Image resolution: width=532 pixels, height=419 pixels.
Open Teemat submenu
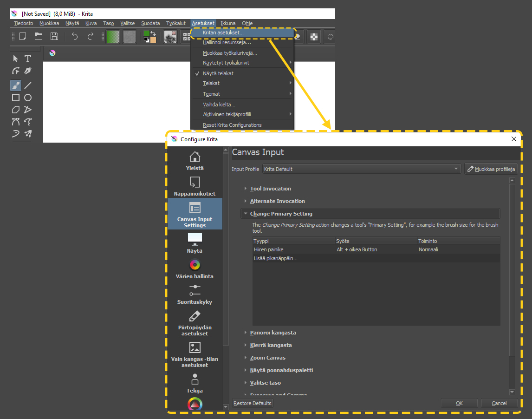pyautogui.click(x=242, y=94)
